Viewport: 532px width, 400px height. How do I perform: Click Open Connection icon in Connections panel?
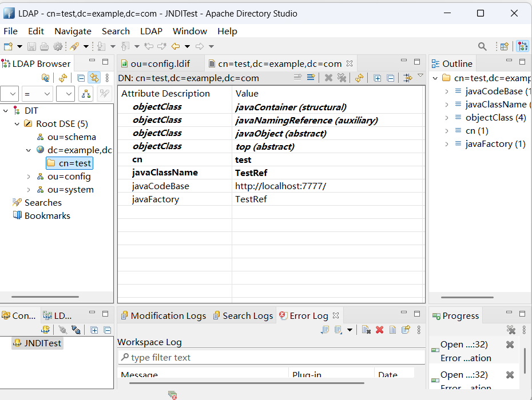[63, 330]
